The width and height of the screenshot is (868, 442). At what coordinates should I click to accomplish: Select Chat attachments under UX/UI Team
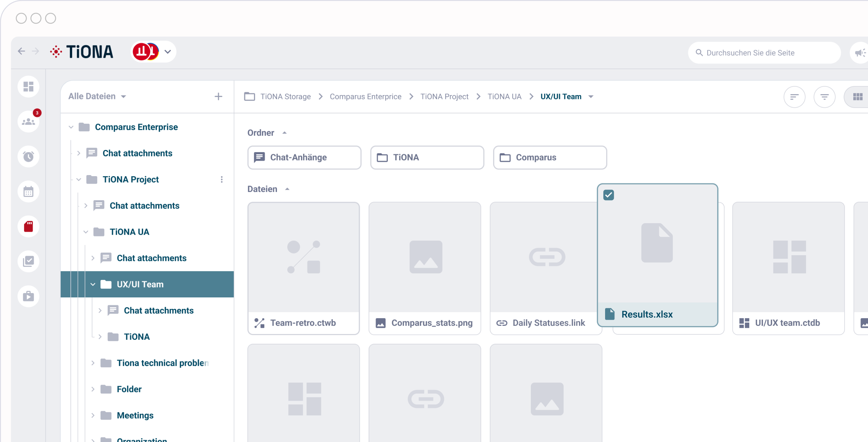[x=159, y=310]
